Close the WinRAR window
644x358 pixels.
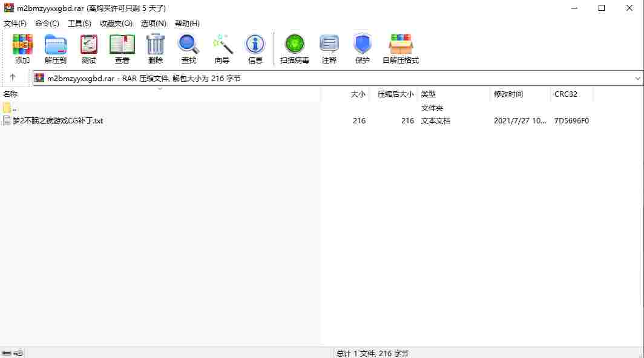tap(629, 8)
